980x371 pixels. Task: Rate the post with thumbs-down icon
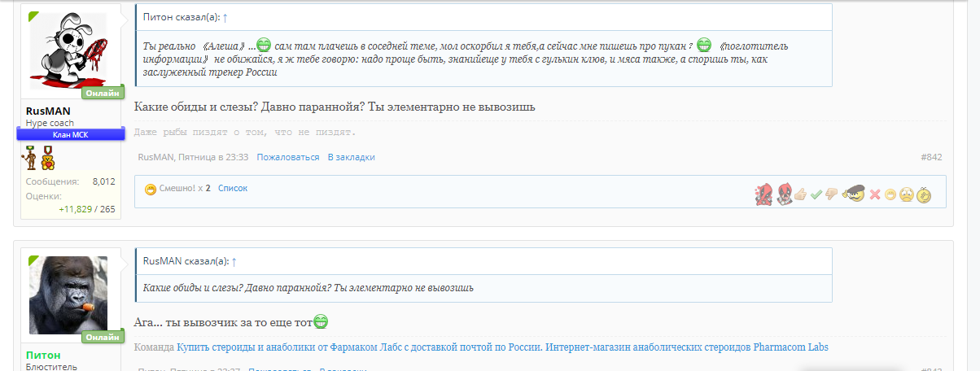(x=831, y=194)
